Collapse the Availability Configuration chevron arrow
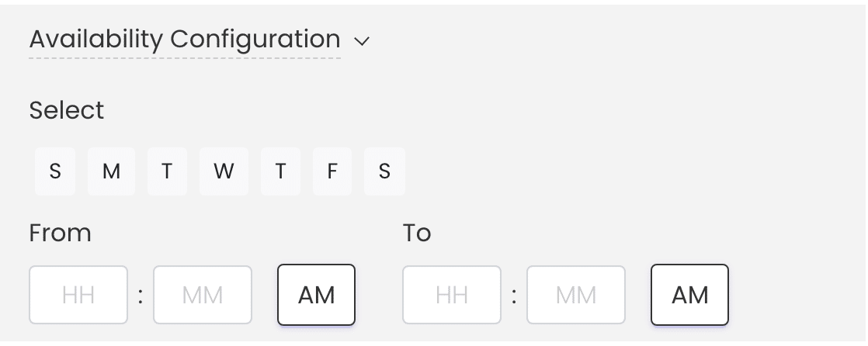The width and height of the screenshot is (868, 346). click(361, 40)
